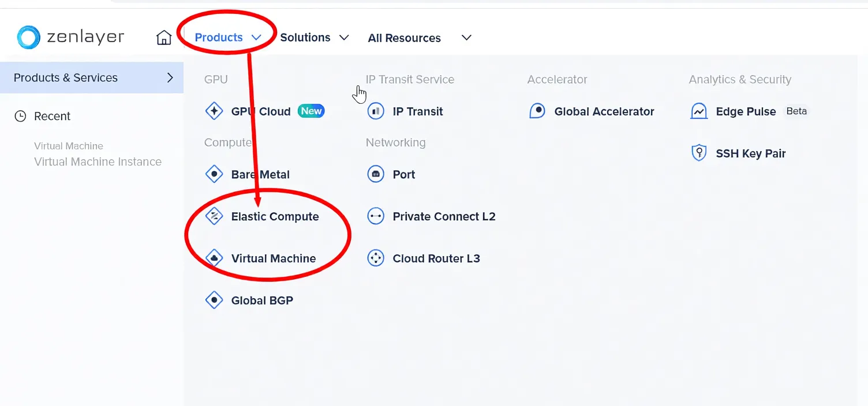The image size is (868, 406).
Task: Click the Global Accelerator icon
Action: (537, 111)
